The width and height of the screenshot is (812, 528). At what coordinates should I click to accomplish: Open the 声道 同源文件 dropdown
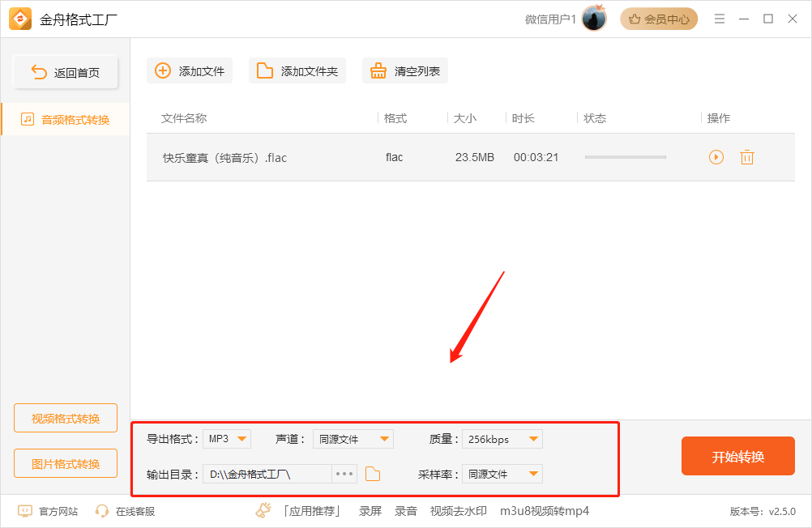[353, 439]
